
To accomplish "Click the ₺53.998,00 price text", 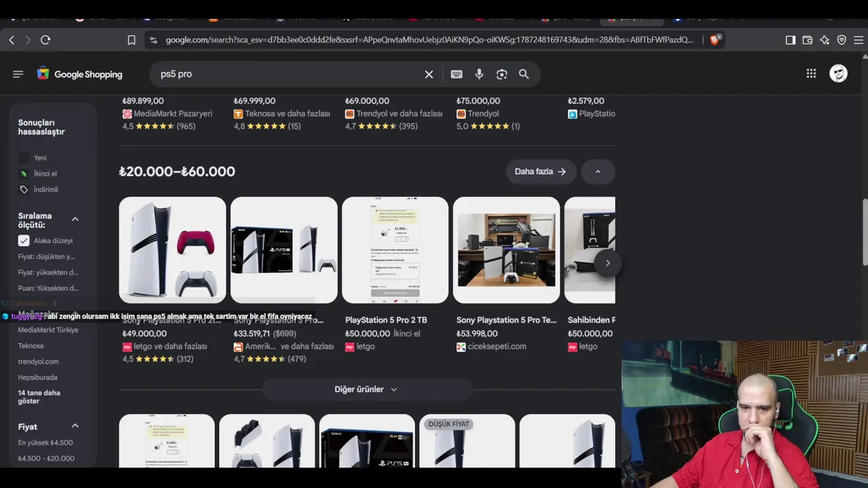I will (x=477, y=333).
